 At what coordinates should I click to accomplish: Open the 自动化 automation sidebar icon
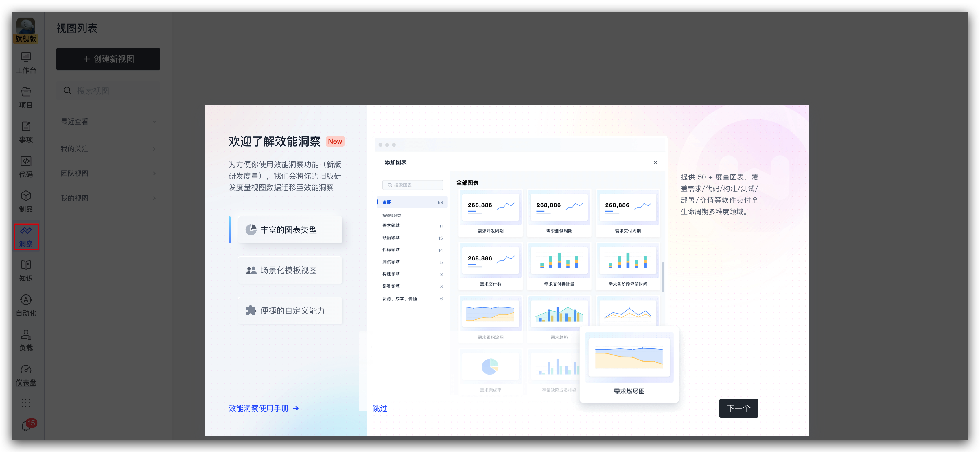coord(26,306)
